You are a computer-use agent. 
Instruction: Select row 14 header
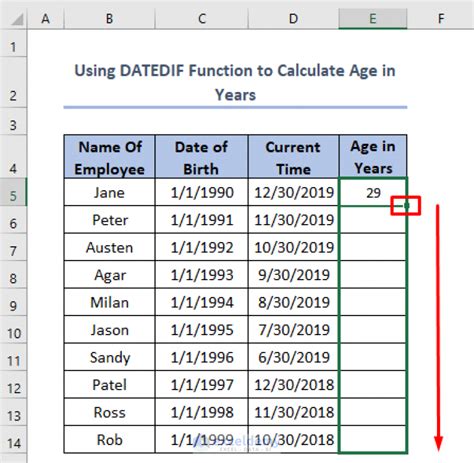(13, 440)
